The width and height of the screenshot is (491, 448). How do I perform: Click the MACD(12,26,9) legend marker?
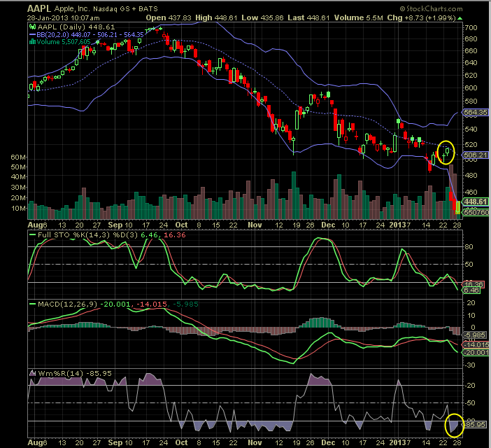[31, 303]
